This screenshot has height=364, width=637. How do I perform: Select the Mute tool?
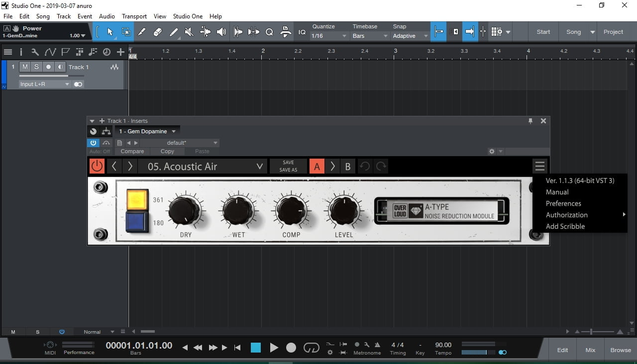(189, 32)
